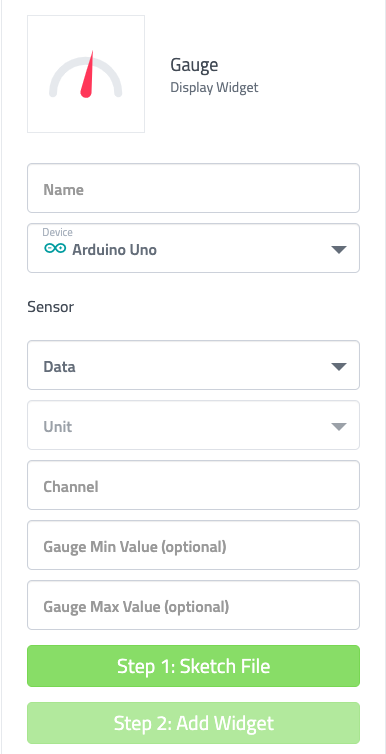The image size is (386, 754).
Task: Select the Gauge Max Value field
Action: (193, 605)
